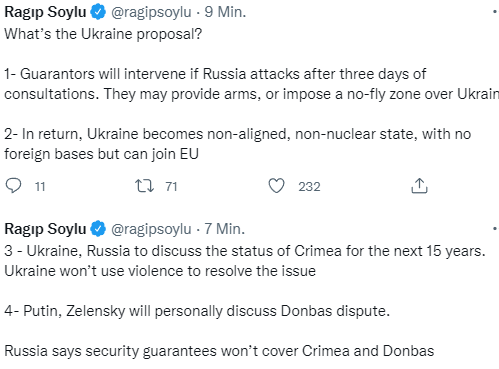
Task: Retweet the first tweet via arrows icon
Action: 144,186
